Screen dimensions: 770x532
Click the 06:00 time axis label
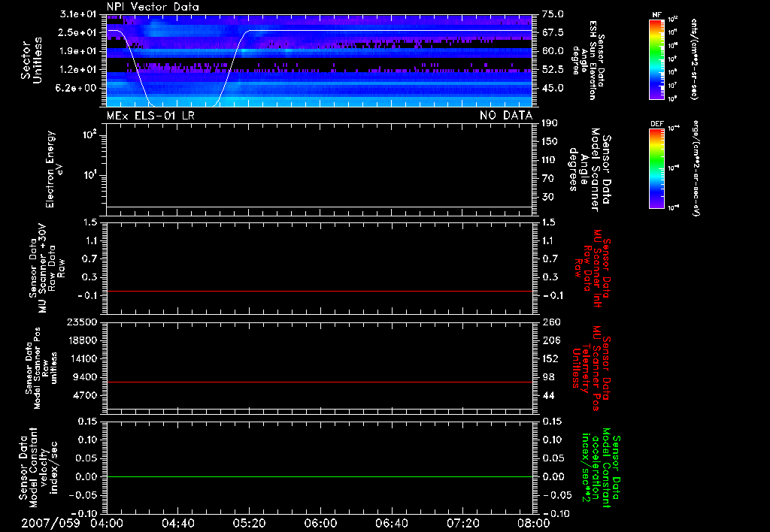(x=320, y=523)
